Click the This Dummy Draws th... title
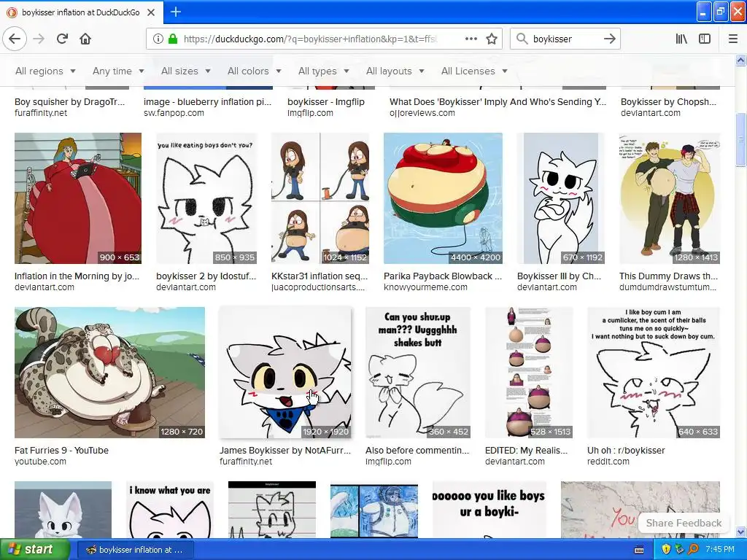 [668, 276]
